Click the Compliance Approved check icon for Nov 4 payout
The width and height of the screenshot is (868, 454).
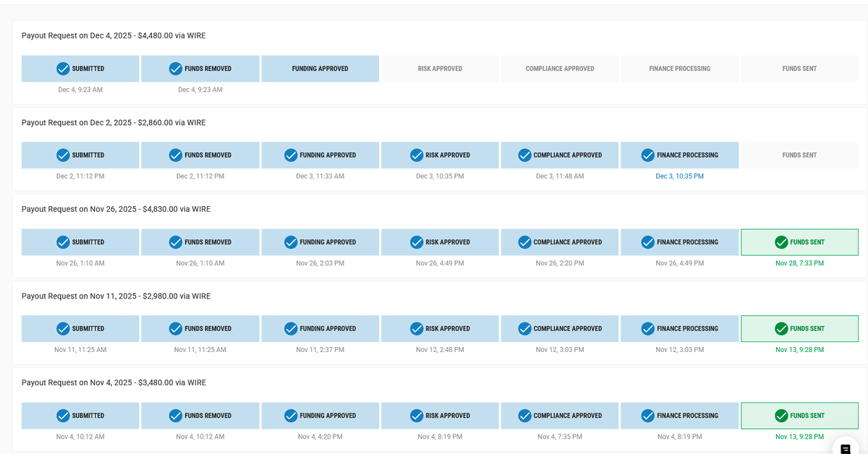[x=524, y=416]
